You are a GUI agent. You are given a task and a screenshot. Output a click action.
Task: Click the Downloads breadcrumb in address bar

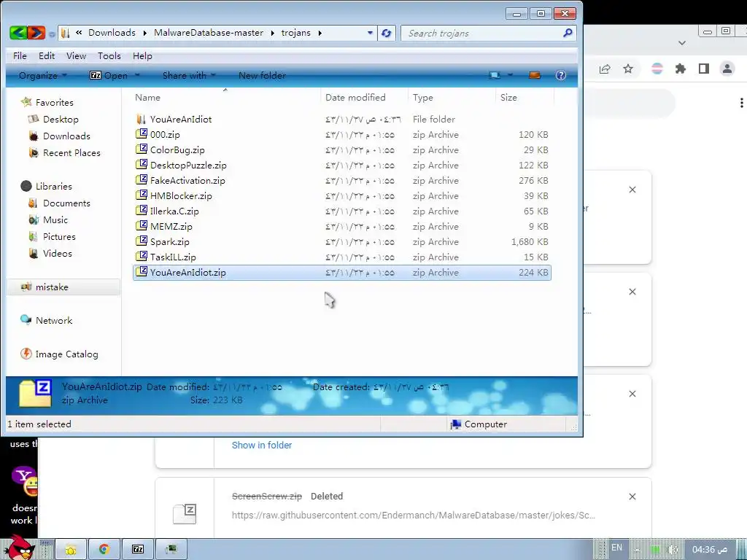coord(112,32)
